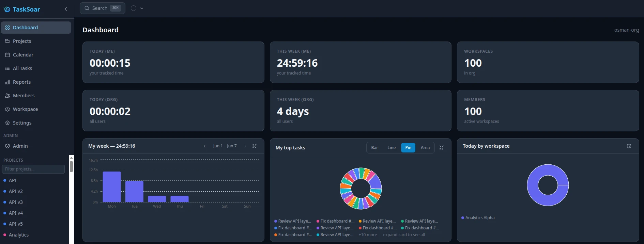Open Workspace settings in sidebar
Screen dimensions: 644x244
click(x=36, y=109)
